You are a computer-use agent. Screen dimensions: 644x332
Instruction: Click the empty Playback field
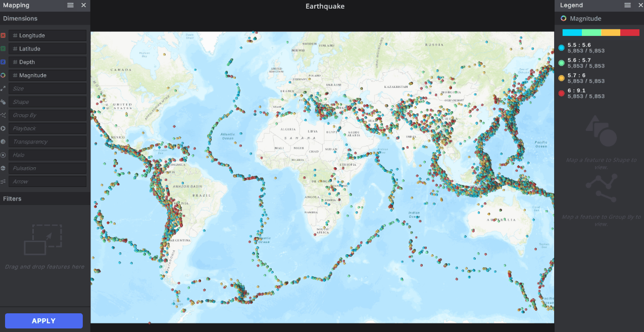click(x=47, y=128)
